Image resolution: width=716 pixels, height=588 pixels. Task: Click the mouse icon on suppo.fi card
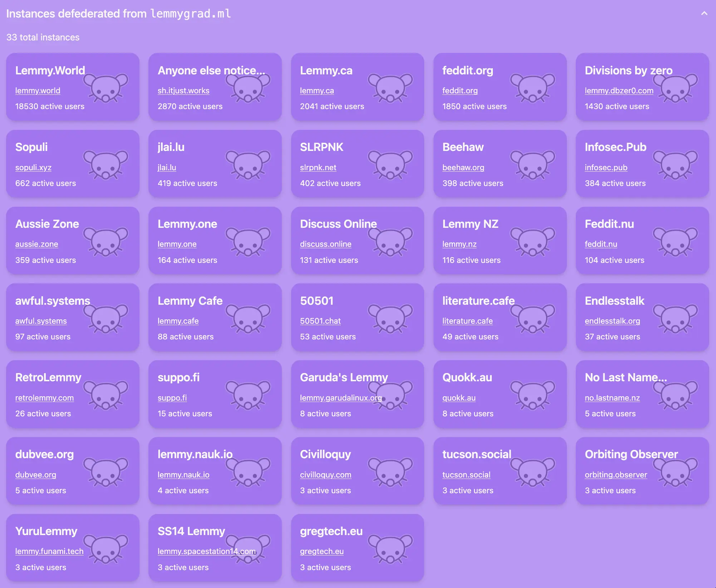(x=248, y=395)
